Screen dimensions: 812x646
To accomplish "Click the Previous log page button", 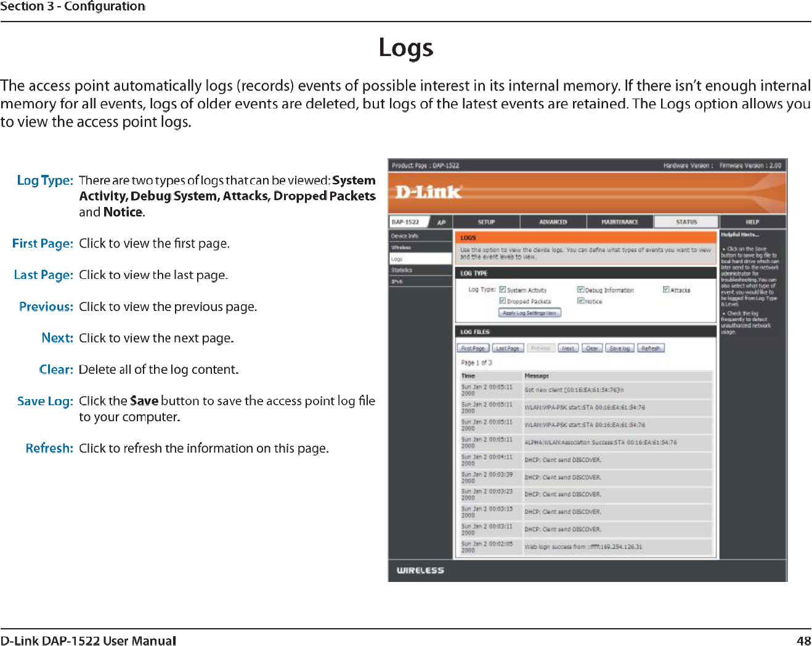I will [x=541, y=348].
